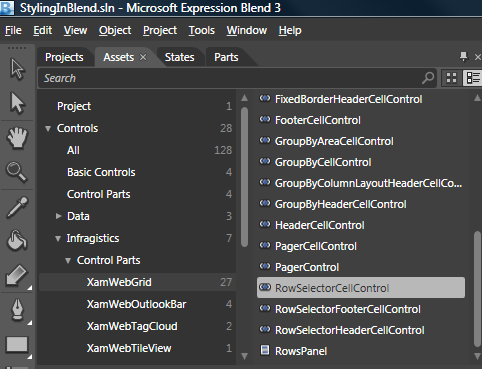Click the RowsPanel panel icon
Viewport: 482px width, 369px height.
[265, 350]
